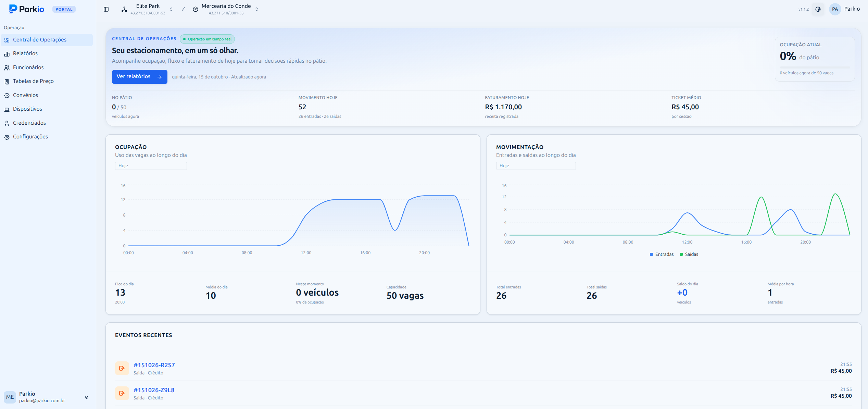Click the exit icon for #151026-Z9L8
Viewport: 868px width, 409px height.
(x=122, y=393)
